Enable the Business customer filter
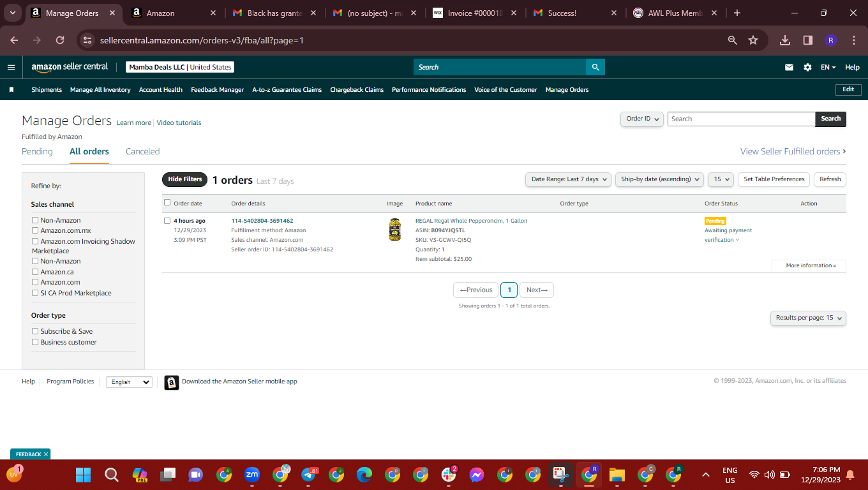868x490 pixels. coord(35,342)
